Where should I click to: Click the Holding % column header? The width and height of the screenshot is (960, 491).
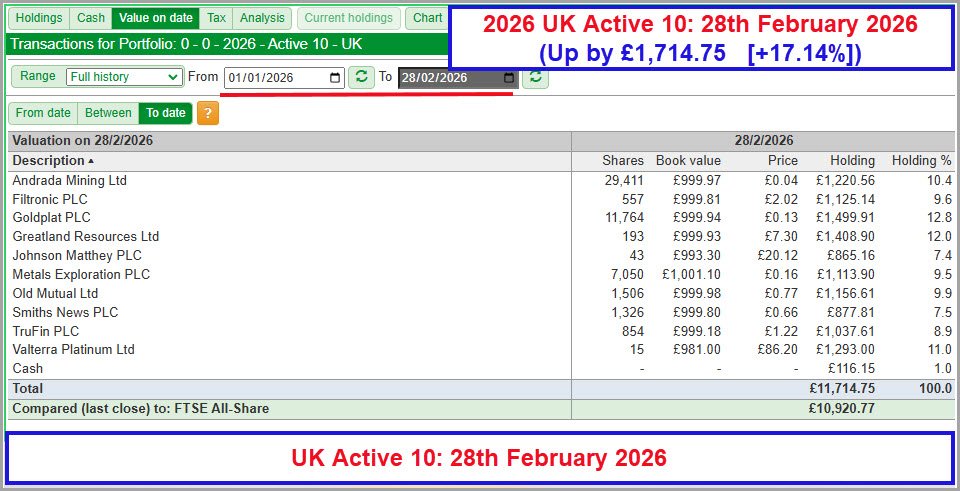pyautogui.click(x=921, y=161)
